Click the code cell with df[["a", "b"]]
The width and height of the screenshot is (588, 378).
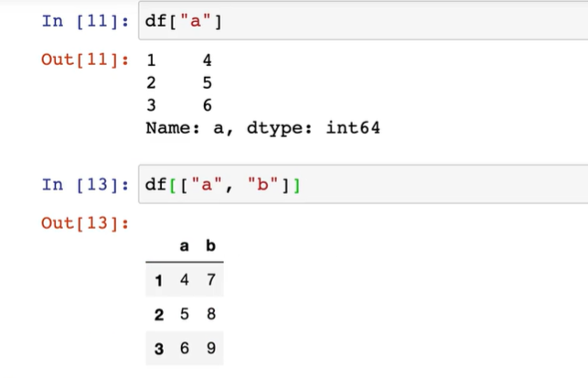pos(363,184)
